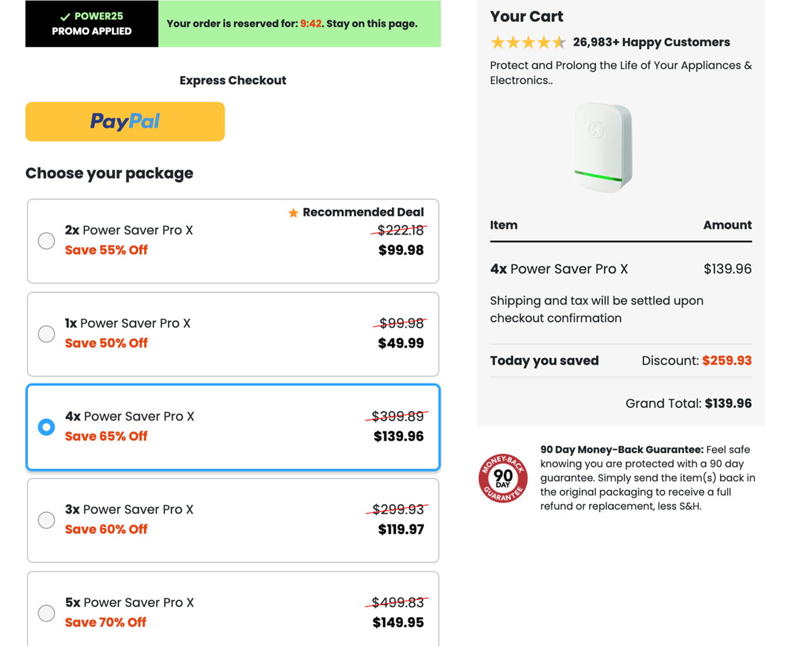The image size is (812, 646).
Task: Select the 2x Power Saver Pro X radio button
Action: (x=47, y=241)
